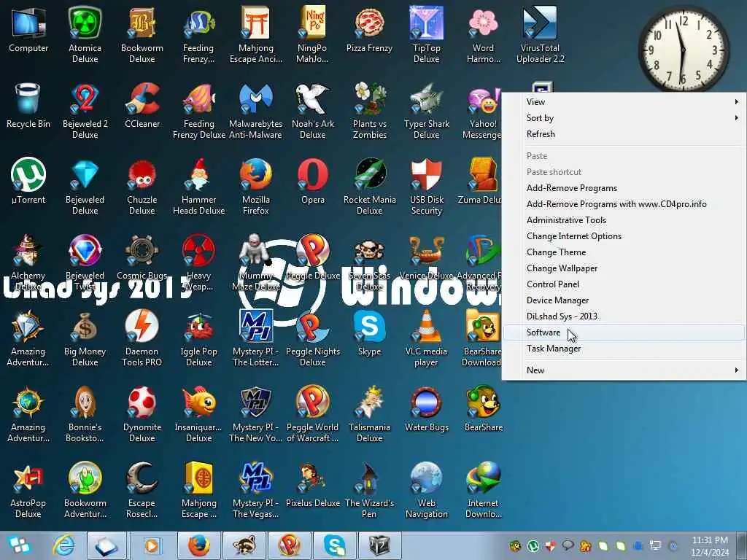This screenshot has height=560, width=747.
Task: Click the taskbar clock showing 11:31 PM
Action: (x=710, y=546)
